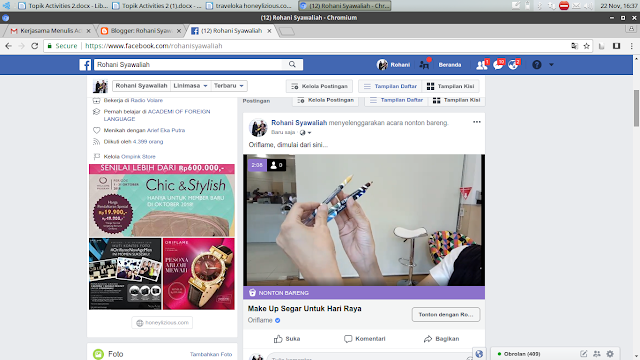The width and height of the screenshot is (640, 360).
Task: Expand the Linimasa dropdown
Action: coord(191,86)
